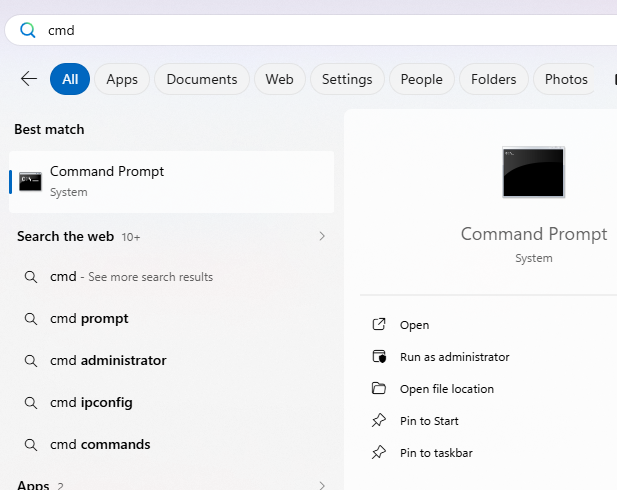Expand the Apps section chevron

click(x=321, y=486)
